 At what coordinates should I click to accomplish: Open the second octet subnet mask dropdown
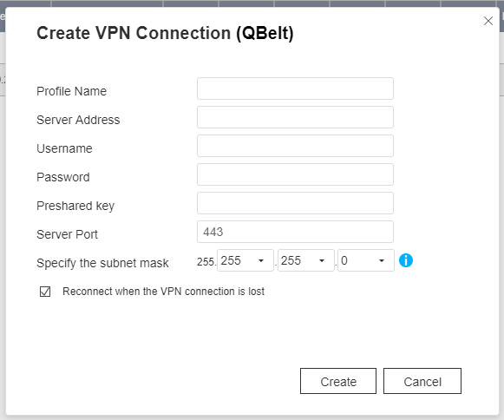click(245, 260)
